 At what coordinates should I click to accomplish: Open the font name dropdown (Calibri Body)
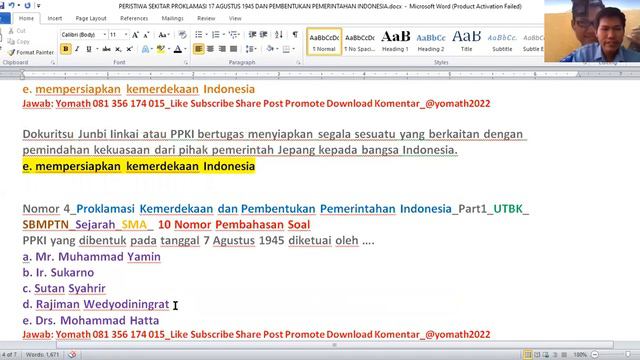[104, 35]
